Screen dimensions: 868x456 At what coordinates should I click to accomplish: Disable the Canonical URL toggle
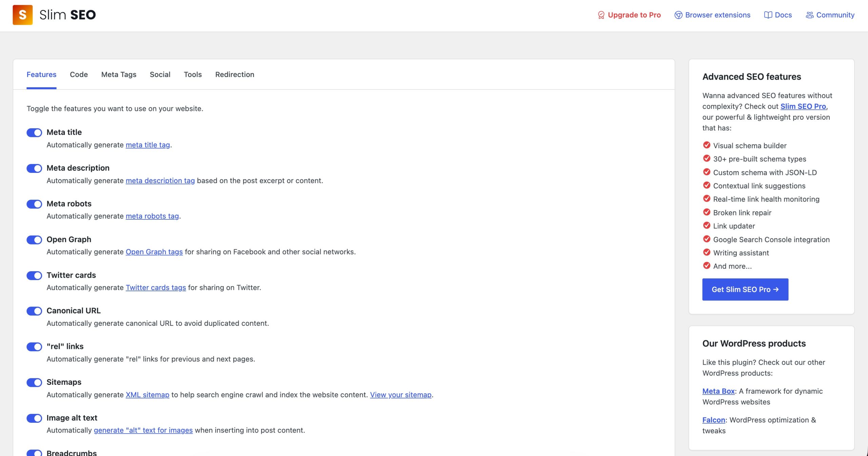click(34, 311)
